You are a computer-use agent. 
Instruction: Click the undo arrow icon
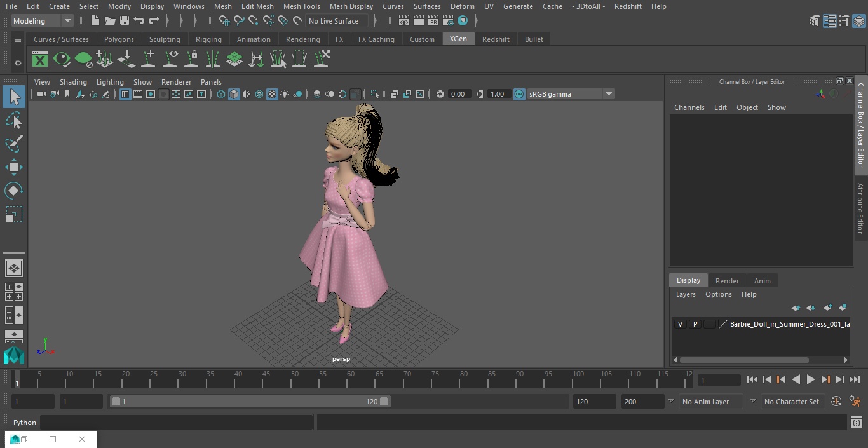pyautogui.click(x=139, y=21)
